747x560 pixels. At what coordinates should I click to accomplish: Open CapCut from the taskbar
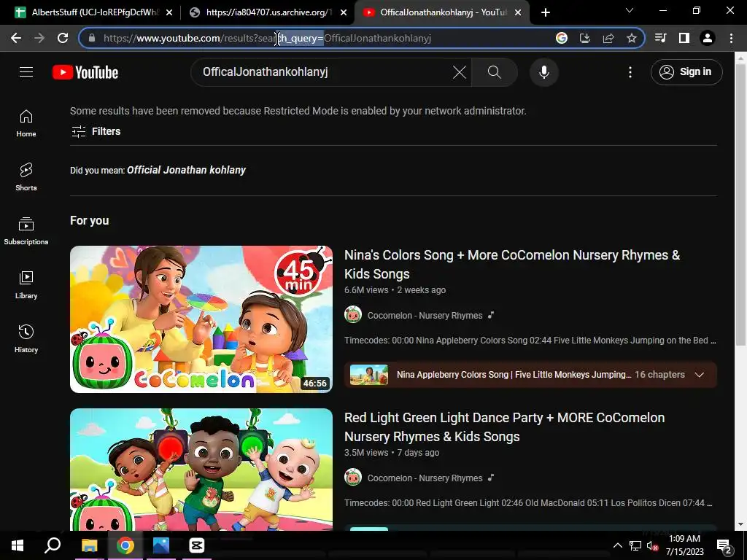tap(197, 545)
